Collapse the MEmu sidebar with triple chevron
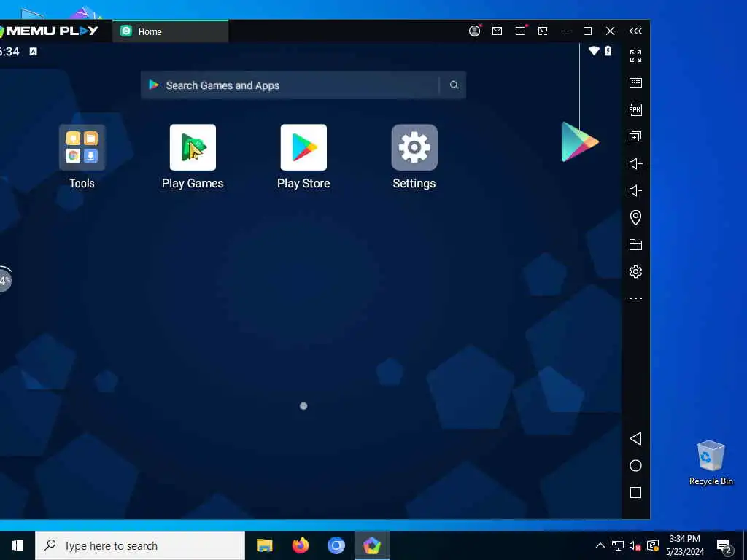This screenshot has height=560, width=747. [x=635, y=31]
